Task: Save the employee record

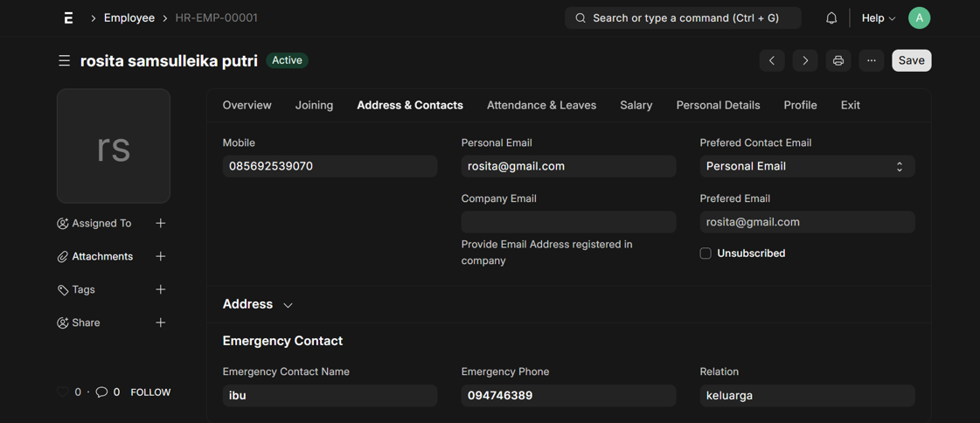Action: [911, 60]
